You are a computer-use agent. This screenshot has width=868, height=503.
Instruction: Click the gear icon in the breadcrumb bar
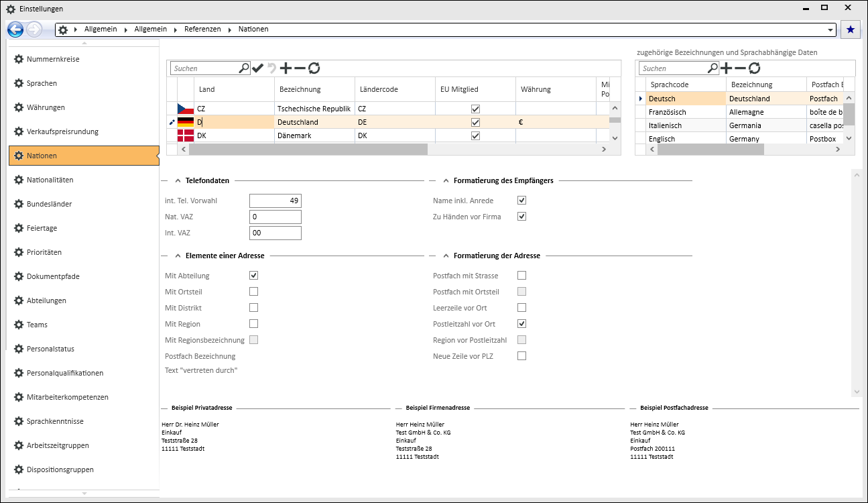pyautogui.click(x=63, y=30)
